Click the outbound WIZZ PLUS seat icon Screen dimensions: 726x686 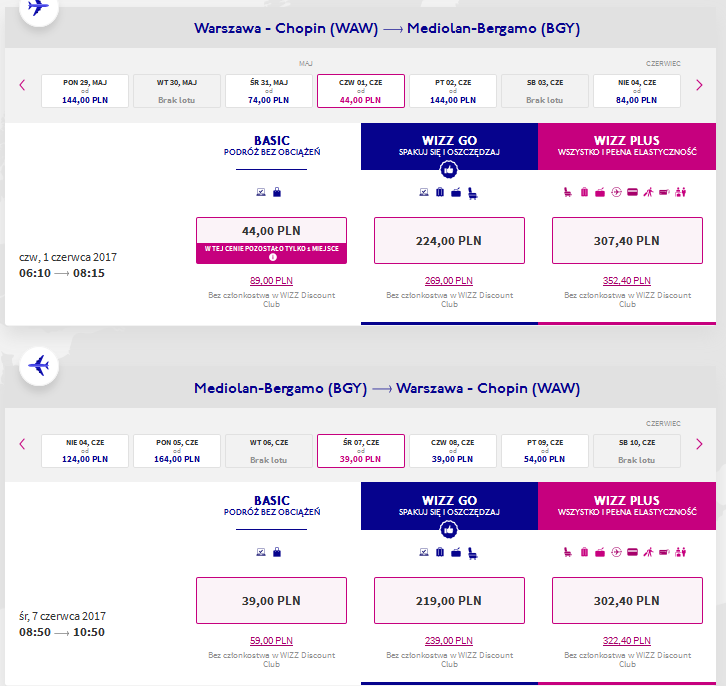[x=568, y=192]
